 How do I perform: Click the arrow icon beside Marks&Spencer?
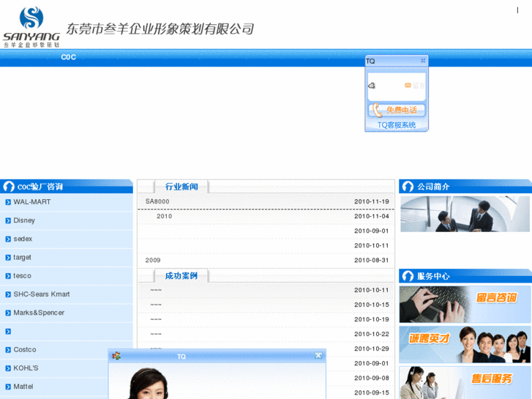pyautogui.click(x=8, y=313)
